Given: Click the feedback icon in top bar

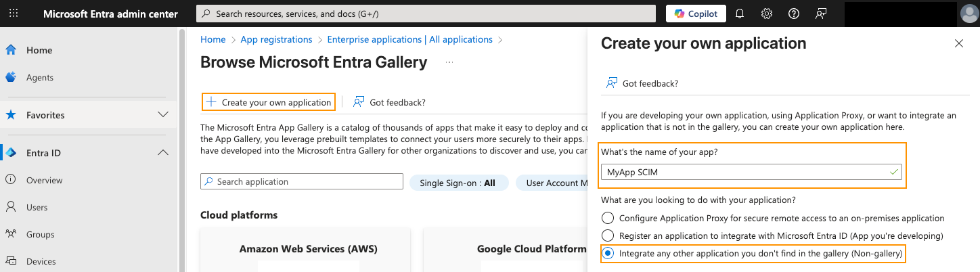Looking at the screenshot, I should tap(821, 14).
